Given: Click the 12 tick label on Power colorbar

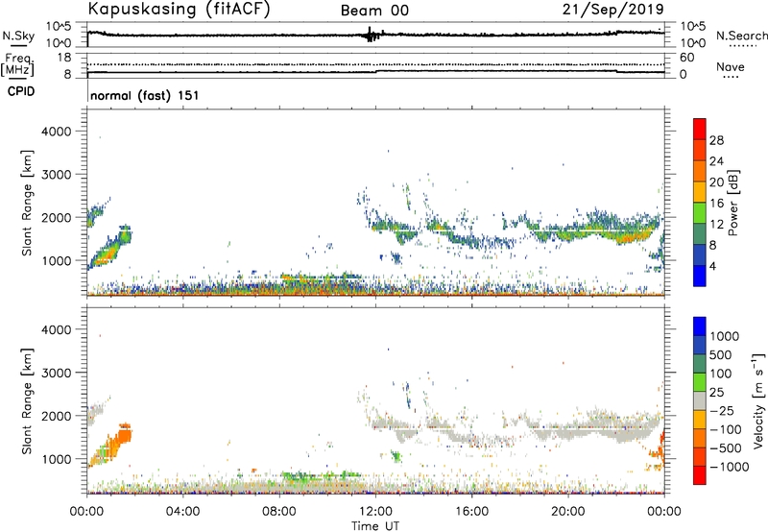Looking at the screenshot, I should [716, 224].
